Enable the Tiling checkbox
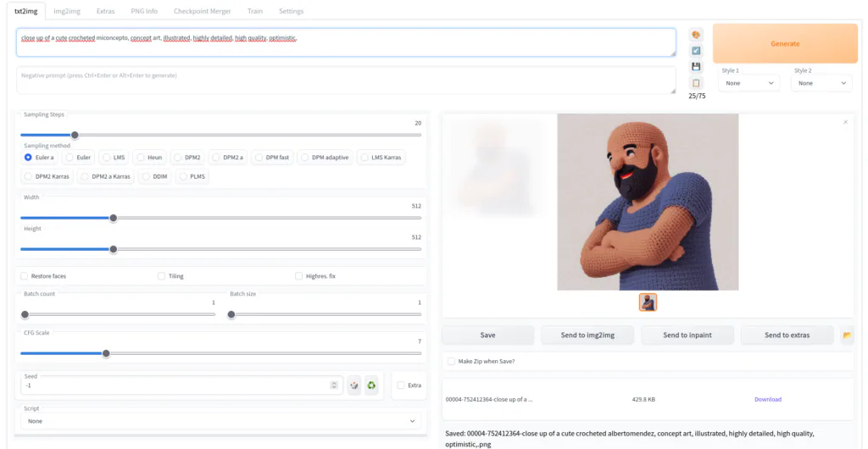This screenshot has height=449, width=868. pyautogui.click(x=162, y=276)
